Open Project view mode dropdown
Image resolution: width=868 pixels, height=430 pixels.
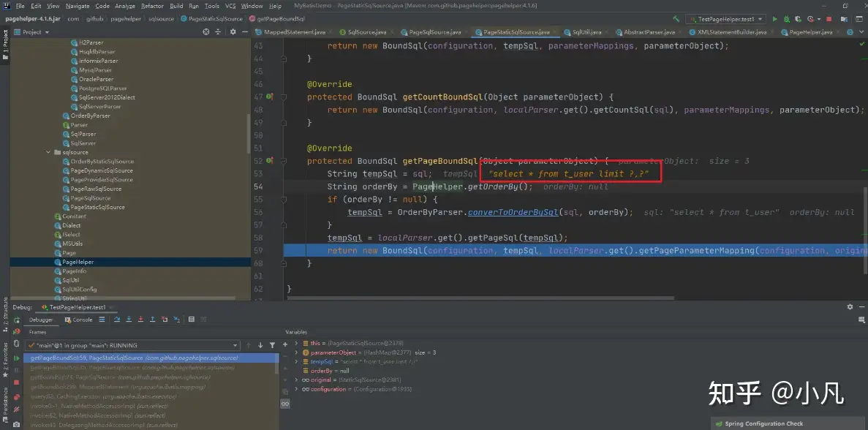[31, 32]
